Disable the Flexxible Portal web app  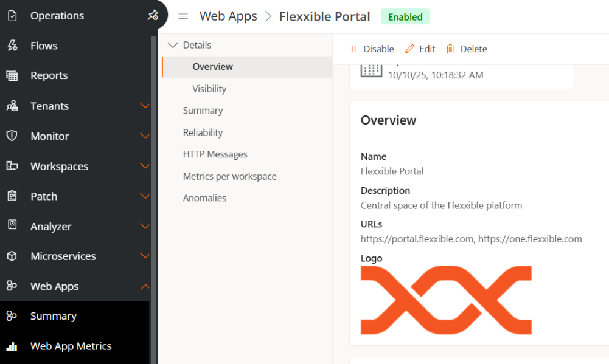pyautogui.click(x=372, y=49)
